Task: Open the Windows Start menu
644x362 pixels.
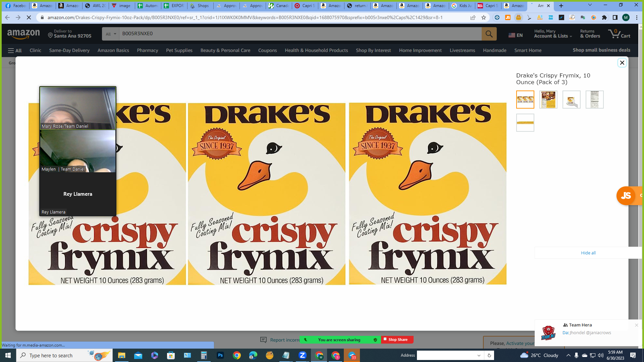Action: [x=8, y=355]
